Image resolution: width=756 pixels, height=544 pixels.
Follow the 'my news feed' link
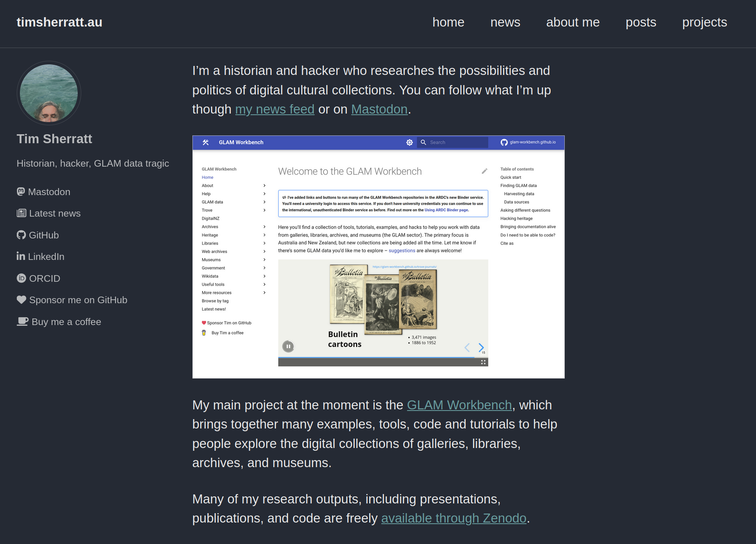tap(275, 109)
